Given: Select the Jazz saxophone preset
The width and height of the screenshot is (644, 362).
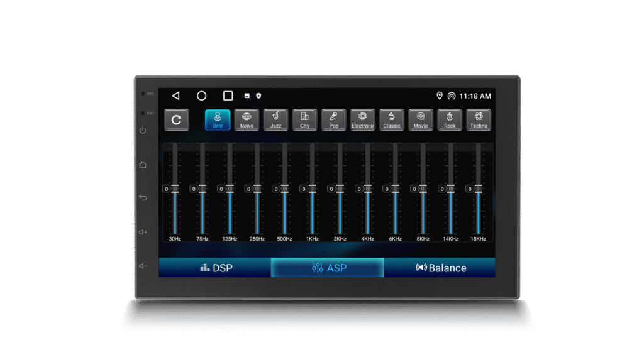Looking at the screenshot, I should (x=275, y=119).
